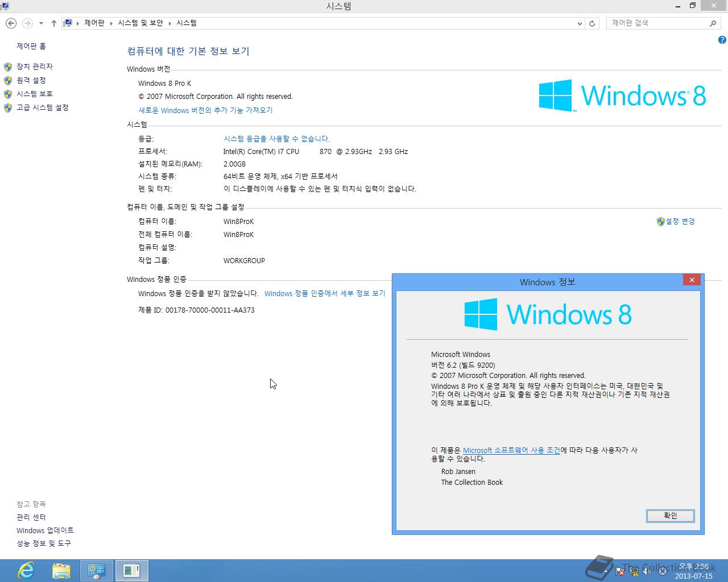Select the Windows 정보 taskbar button
This screenshot has height=582, width=728.
coord(131,570)
